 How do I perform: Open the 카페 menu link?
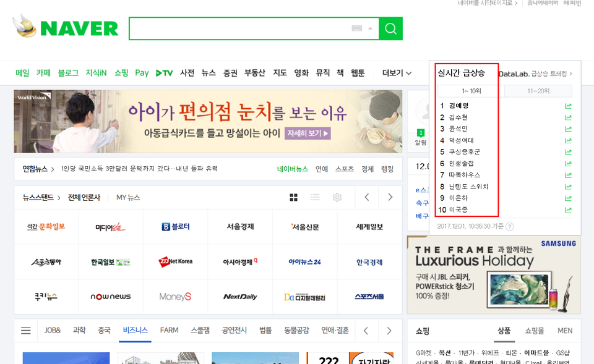[43, 73]
